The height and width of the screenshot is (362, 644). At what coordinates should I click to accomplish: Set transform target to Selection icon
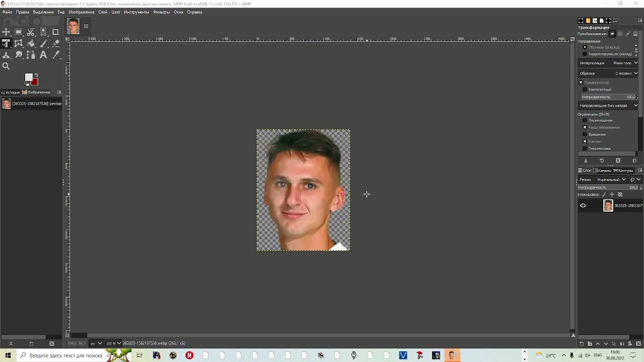(620, 34)
